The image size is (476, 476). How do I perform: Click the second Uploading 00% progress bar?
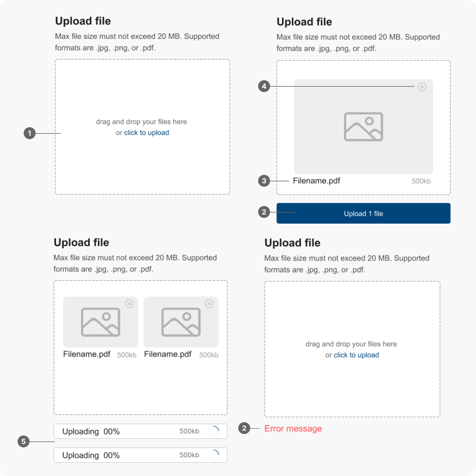[x=140, y=455]
